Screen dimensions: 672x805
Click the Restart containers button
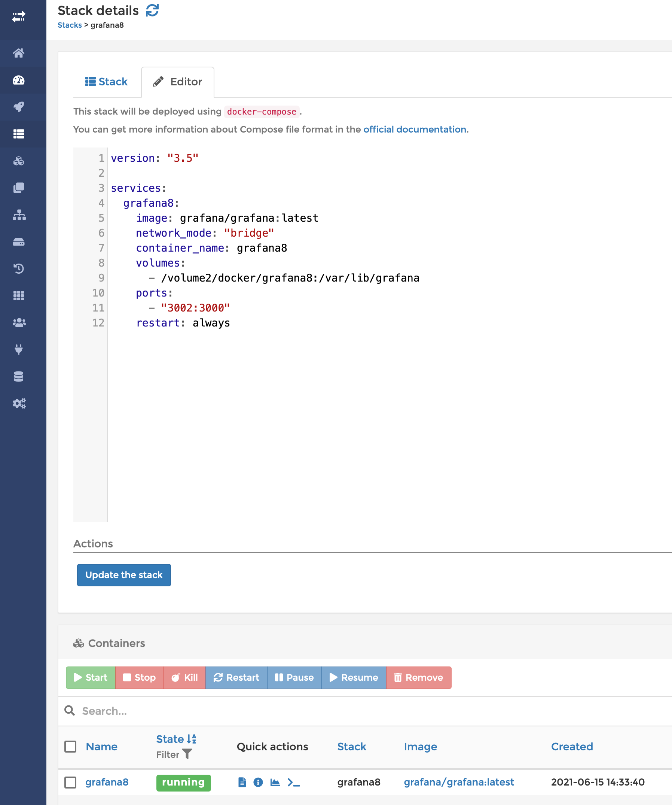tap(236, 677)
